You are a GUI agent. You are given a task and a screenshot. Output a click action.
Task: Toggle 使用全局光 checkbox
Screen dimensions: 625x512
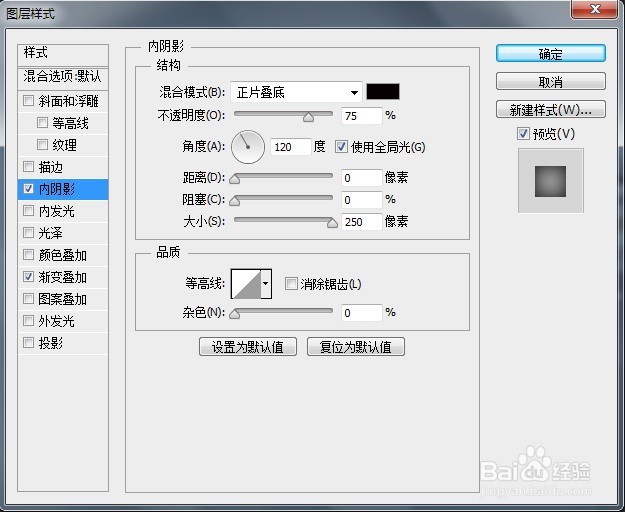(x=341, y=147)
